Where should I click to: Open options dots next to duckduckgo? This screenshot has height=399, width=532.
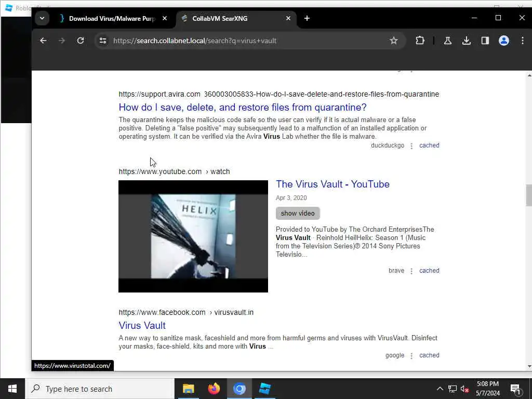pyautogui.click(x=411, y=146)
